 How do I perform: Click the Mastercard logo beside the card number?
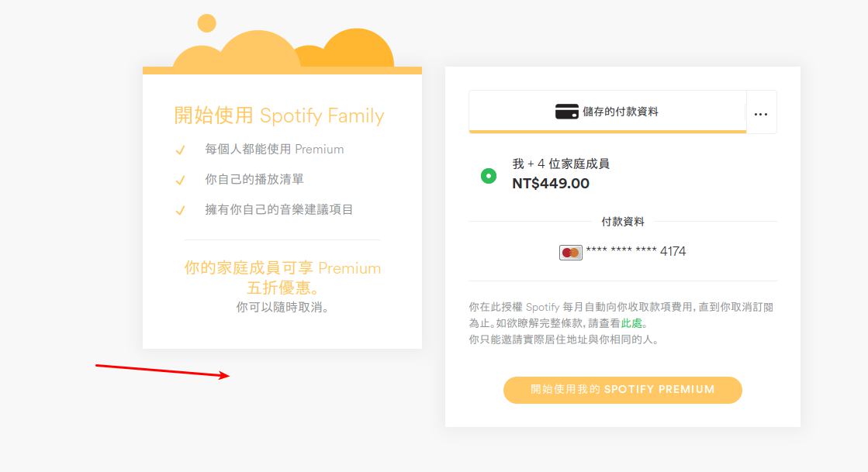coord(571,252)
